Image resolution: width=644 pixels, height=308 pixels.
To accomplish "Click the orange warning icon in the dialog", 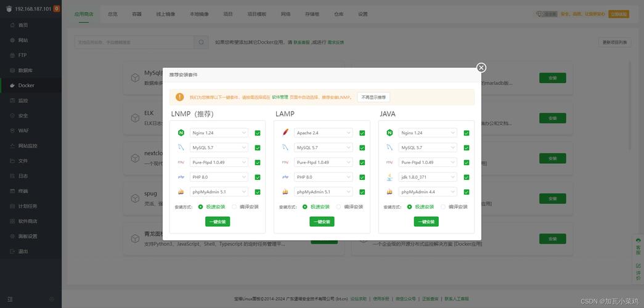I will 179,97.
